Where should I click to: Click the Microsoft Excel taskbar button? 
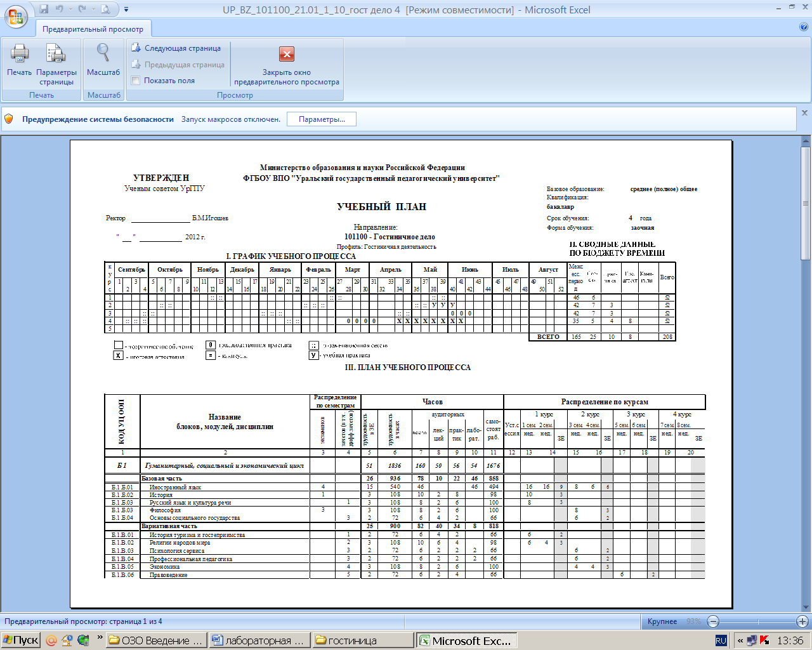pos(466,640)
